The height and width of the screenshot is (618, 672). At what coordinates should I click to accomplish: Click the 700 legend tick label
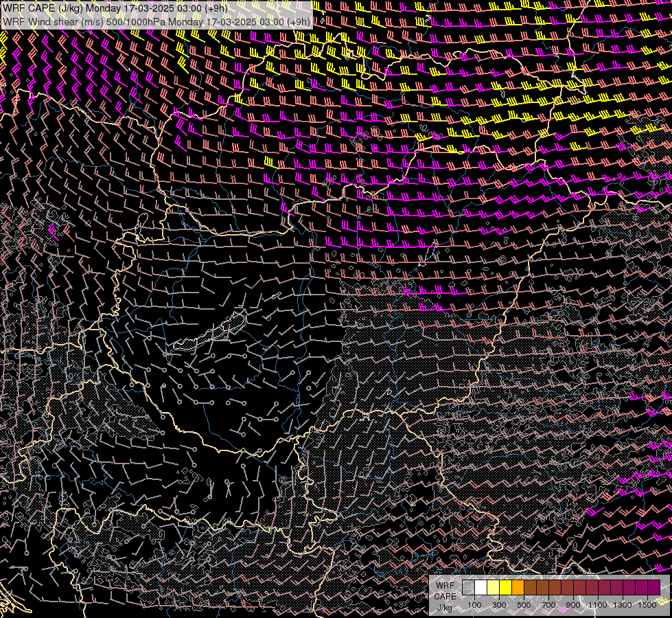(548, 605)
